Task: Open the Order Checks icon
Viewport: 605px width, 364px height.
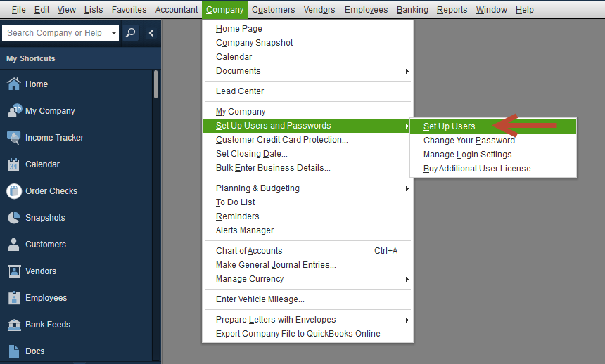Action: click(x=14, y=191)
